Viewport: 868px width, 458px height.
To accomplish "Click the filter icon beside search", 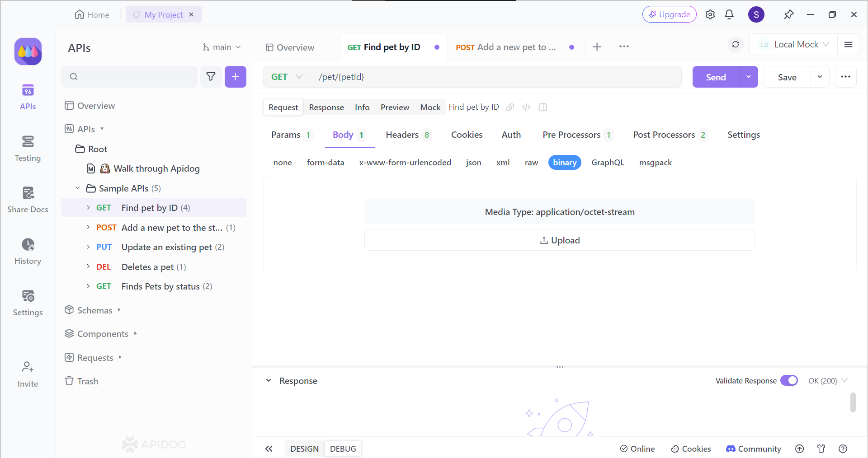I will pos(211,77).
